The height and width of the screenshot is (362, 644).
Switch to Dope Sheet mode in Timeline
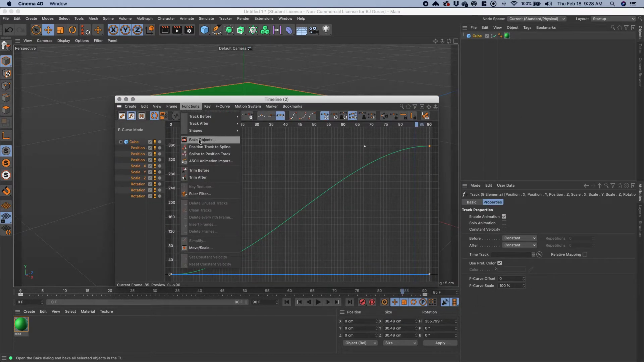[122, 116]
